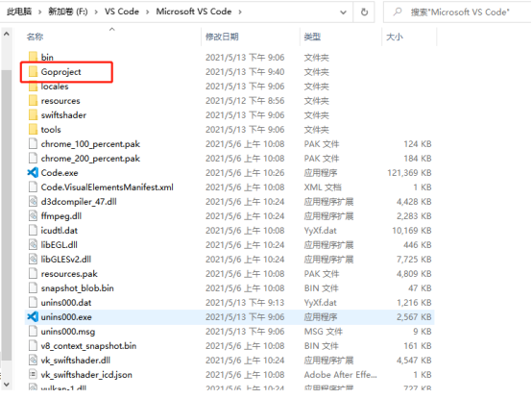Screen dimensions: 532x399
Task: Sort by the 大小 column header
Action: [395, 37]
